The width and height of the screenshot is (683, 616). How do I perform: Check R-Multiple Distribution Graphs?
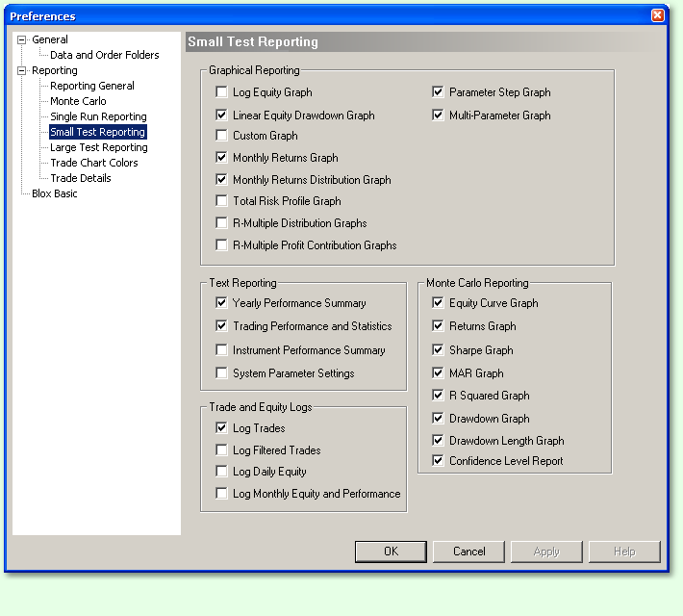(x=221, y=222)
